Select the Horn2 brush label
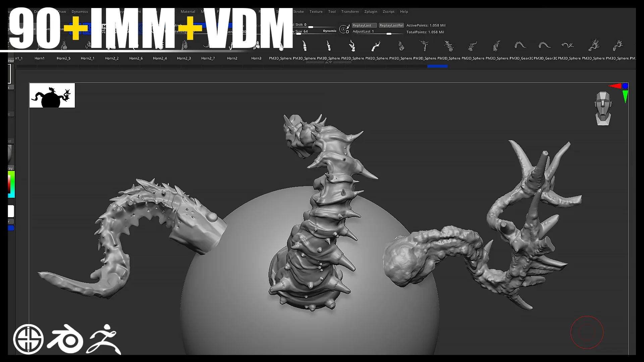This screenshot has width=644, height=362. click(232, 58)
